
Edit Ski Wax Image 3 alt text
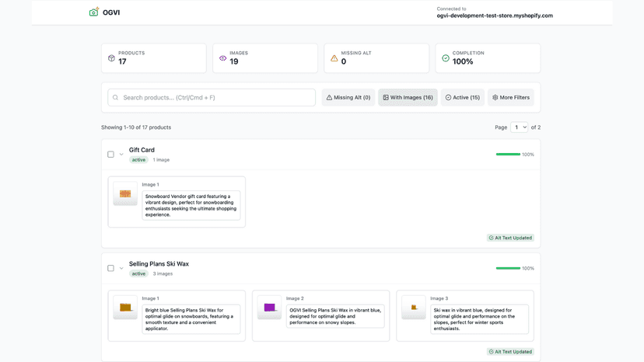pos(480,319)
